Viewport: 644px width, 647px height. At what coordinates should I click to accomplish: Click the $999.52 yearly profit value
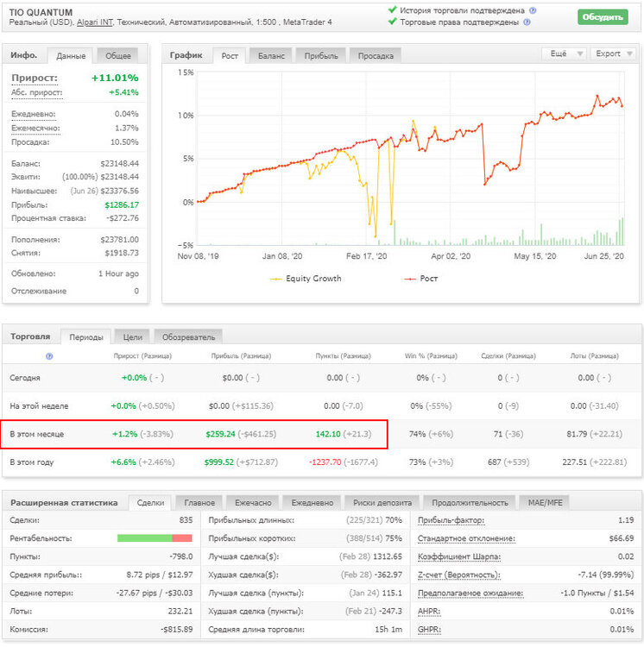pyautogui.click(x=218, y=462)
